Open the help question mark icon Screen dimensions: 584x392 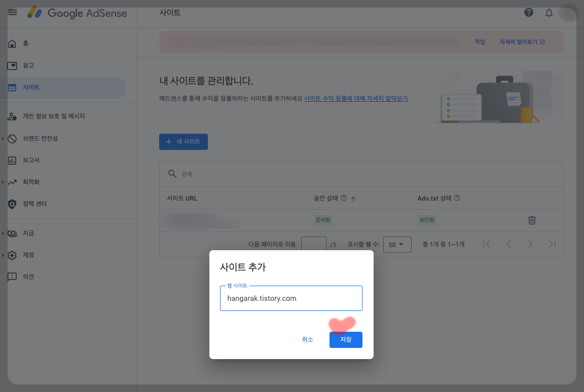(529, 13)
